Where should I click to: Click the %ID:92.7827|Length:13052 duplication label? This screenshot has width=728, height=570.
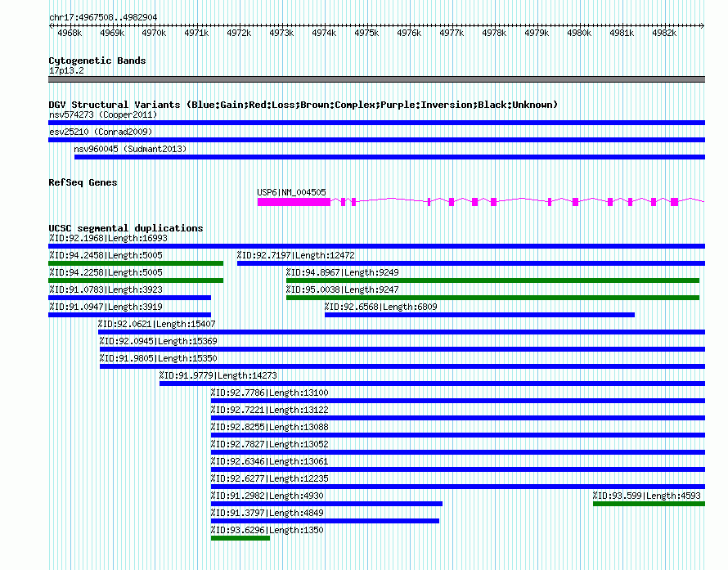(270, 444)
